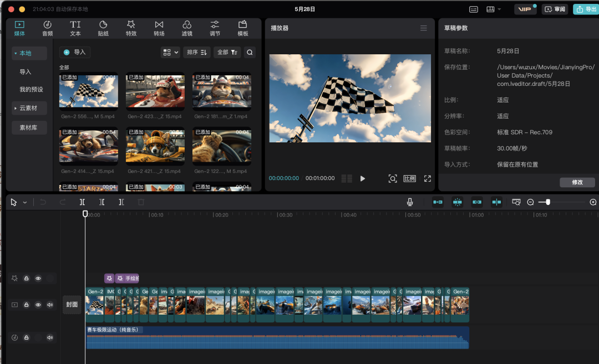
Task: Click the 审阅 review button
Action: 555,9
